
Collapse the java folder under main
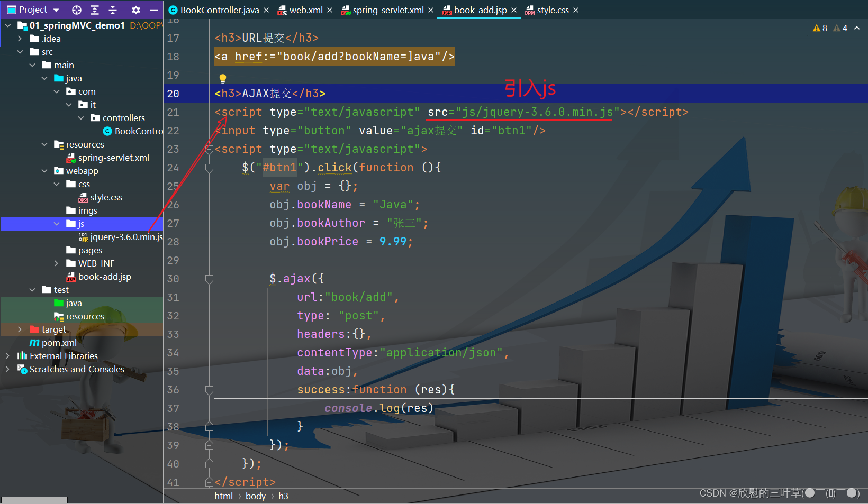(44, 78)
